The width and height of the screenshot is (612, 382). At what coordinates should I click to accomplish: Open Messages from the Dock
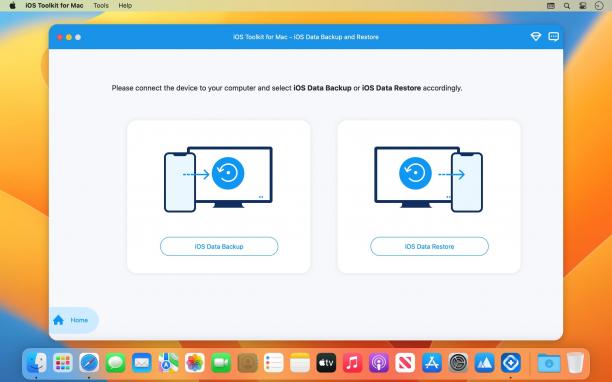pos(116,363)
